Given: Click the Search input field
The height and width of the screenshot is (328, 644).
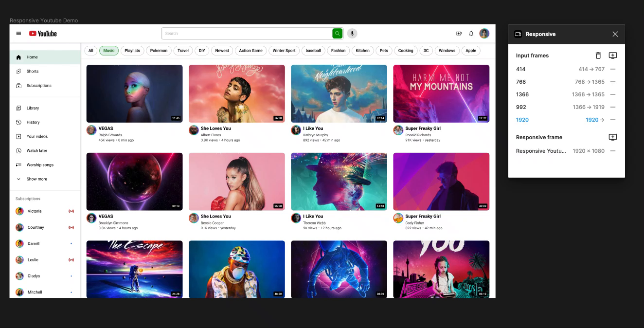Looking at the screenshot, I should tap(247, 34).
